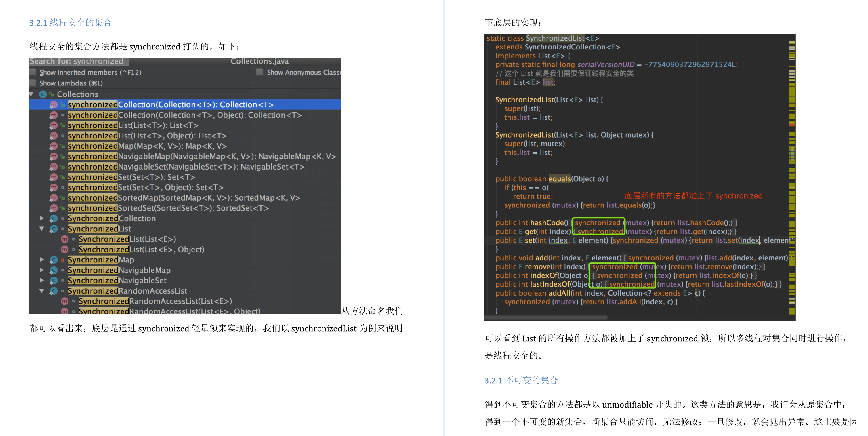
Task: Click method icon of synchronizedCollection(Collection<T>)
Action: [54, 105]
